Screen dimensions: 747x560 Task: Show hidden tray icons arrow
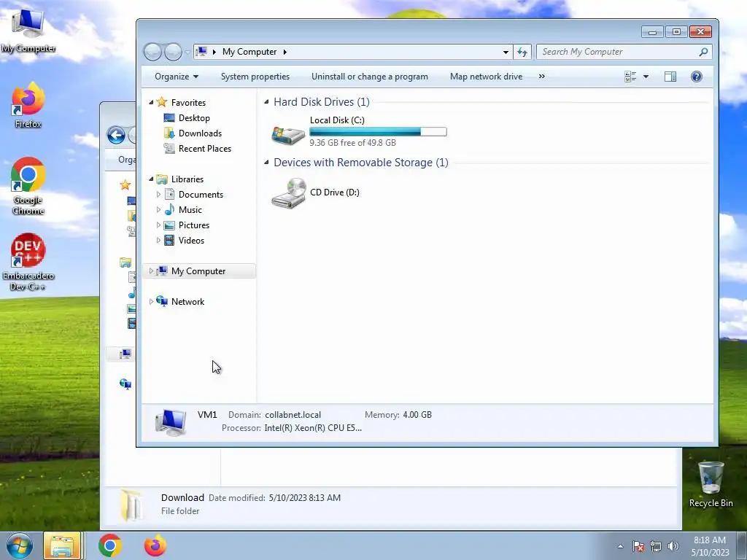click(620, 546)
